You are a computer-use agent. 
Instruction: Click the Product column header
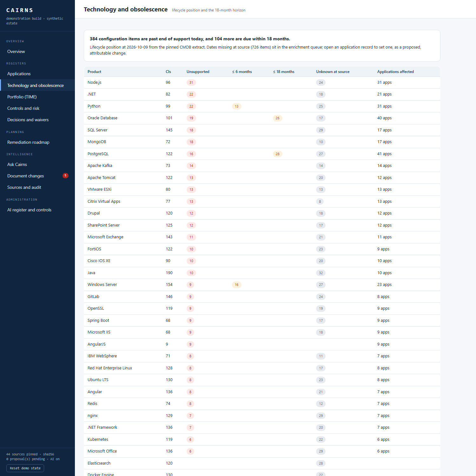[x=94, y=72]
